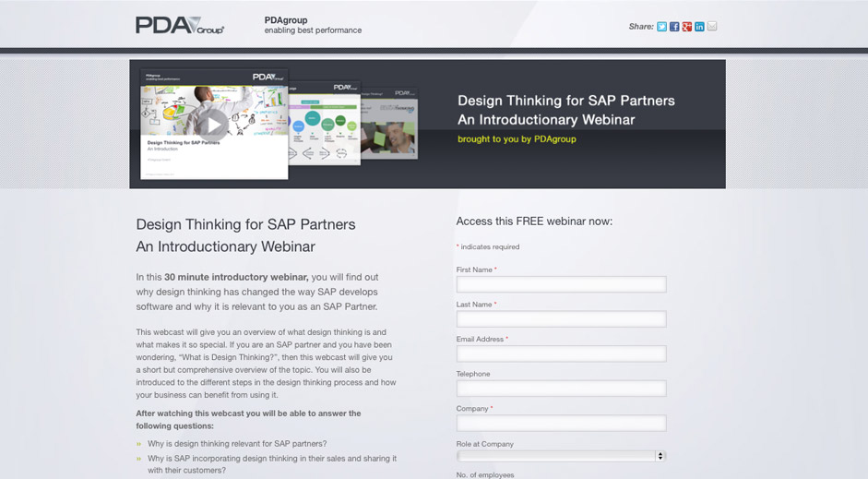Click the 'brought to you by PDAgroup' text

517,139
